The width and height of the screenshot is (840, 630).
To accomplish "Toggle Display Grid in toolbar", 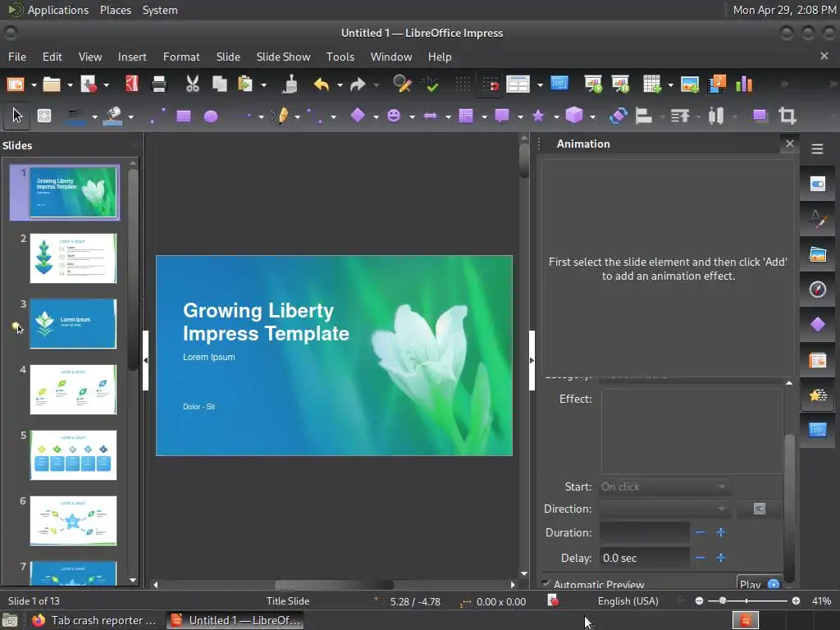I will point(463,84).
